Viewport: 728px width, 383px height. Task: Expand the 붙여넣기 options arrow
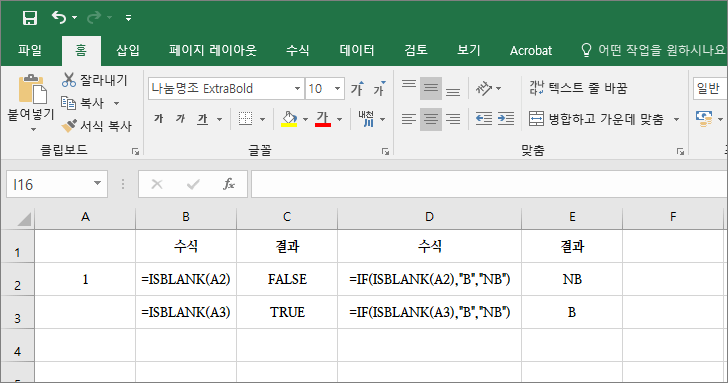click(x=33, y=130)
